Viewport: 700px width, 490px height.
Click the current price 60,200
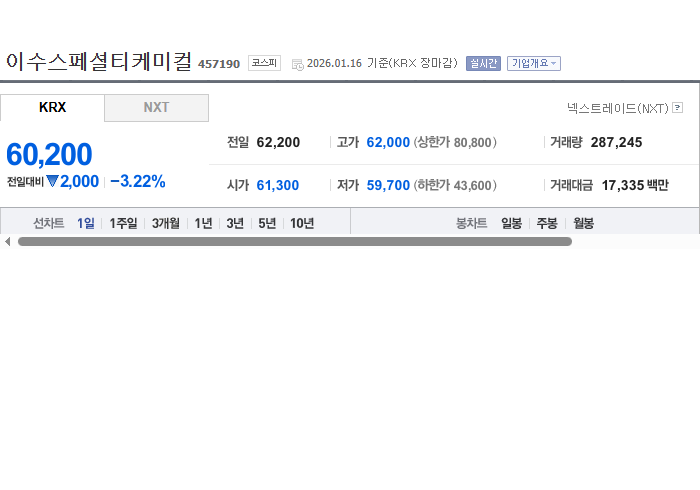(x=49, y=154)
